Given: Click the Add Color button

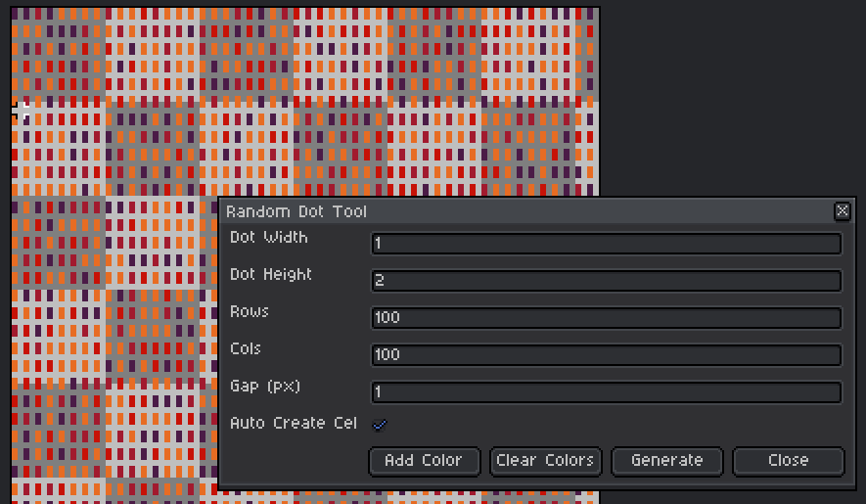Looking at the screenshot, I should click(x=424, y=461).
